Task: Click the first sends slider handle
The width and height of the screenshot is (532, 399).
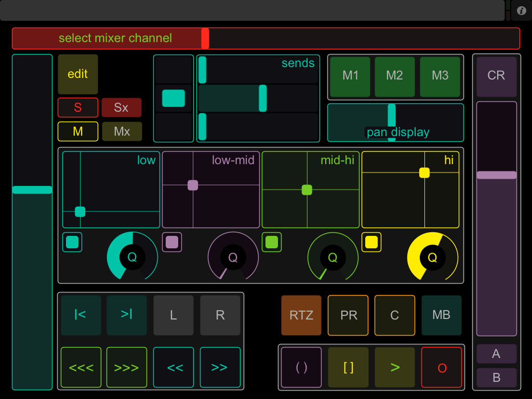Action: click(202, 70)
